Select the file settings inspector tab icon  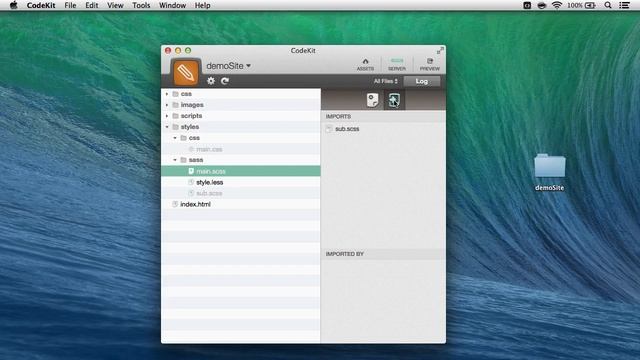pos(372,100)
